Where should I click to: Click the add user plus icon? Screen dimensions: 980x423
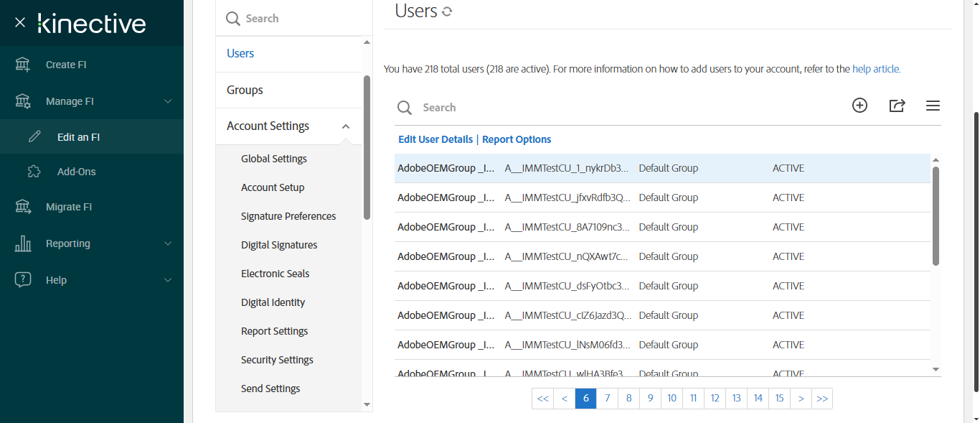coord(859,106)
